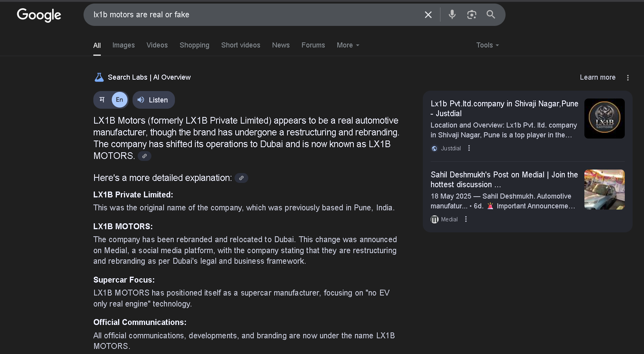Switch to the News tab
This screenshot has height=354, width=644.
coord(280,45)
